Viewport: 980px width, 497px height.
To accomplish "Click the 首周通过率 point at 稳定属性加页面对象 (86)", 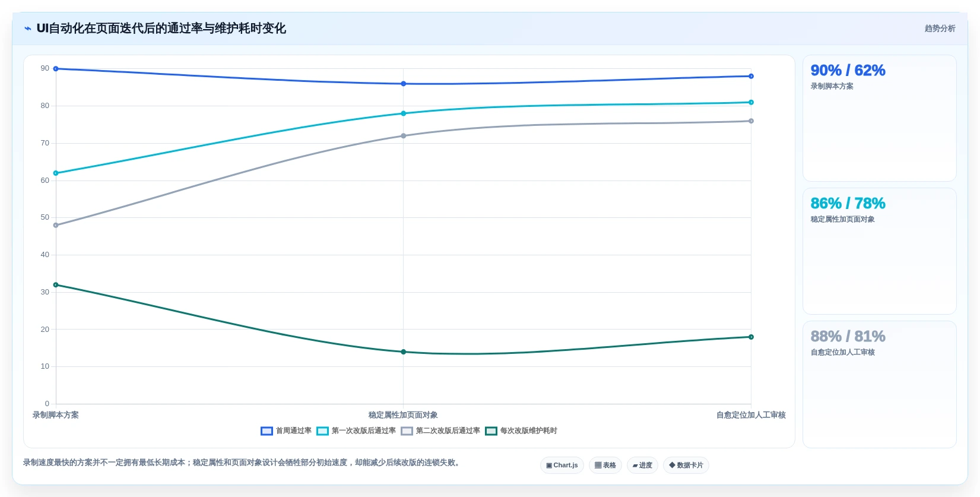I will [404, 84].
